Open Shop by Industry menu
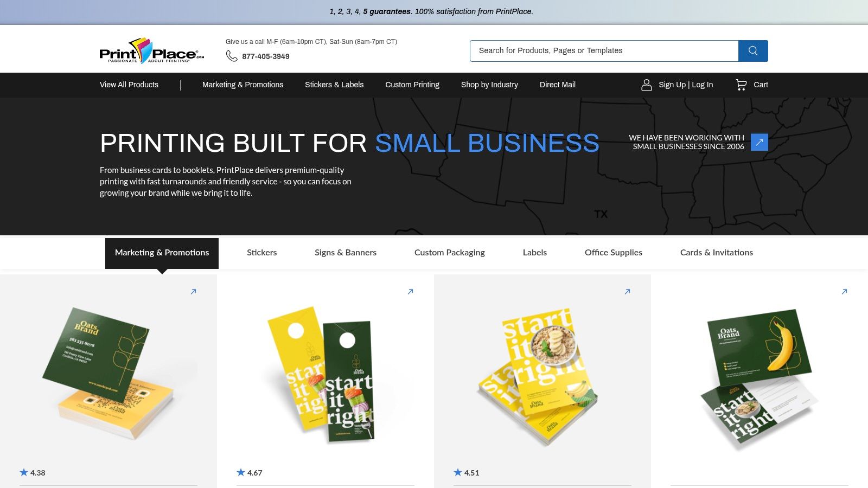This screenshot has height=488, width=868. pyautogui.click(x=489, y=85)
